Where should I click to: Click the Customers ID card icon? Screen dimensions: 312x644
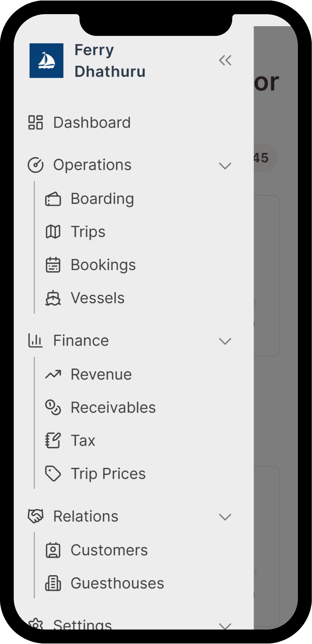coord(53,550)
